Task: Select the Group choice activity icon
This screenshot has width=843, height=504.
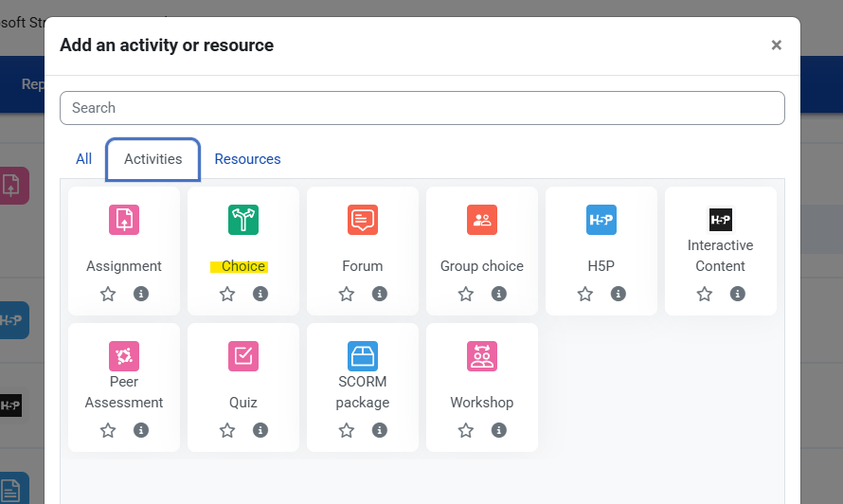Action: [482, 220]
